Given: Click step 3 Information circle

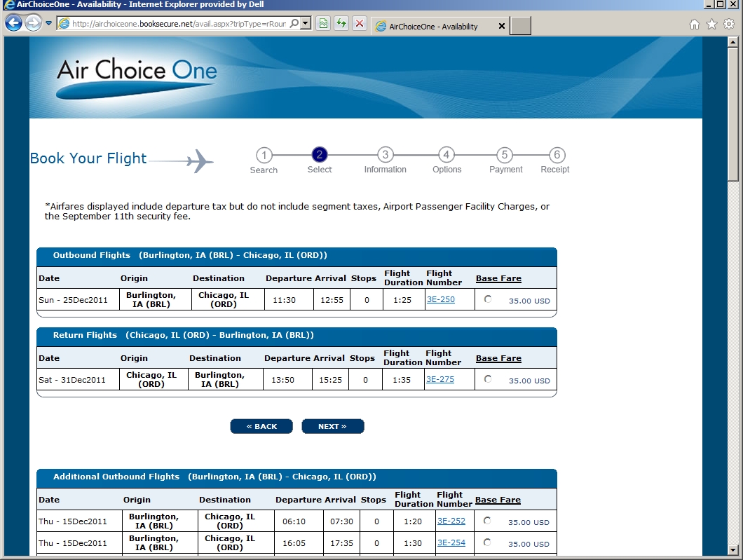Looking at the screenshot, I should point(386,154).
